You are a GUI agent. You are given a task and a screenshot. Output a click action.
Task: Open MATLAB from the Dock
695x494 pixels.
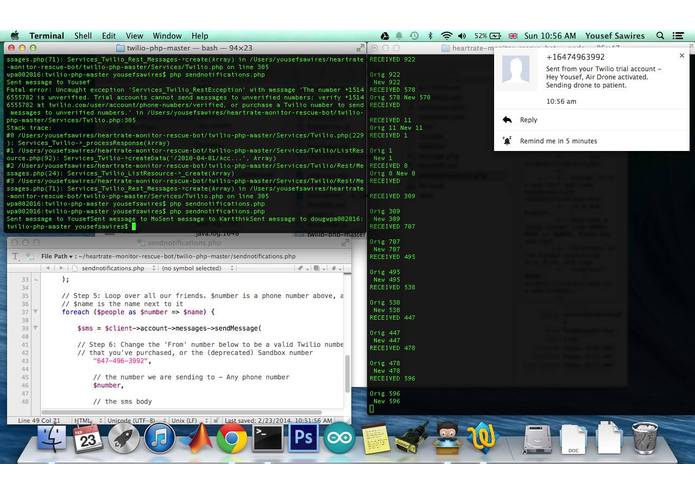196,438
